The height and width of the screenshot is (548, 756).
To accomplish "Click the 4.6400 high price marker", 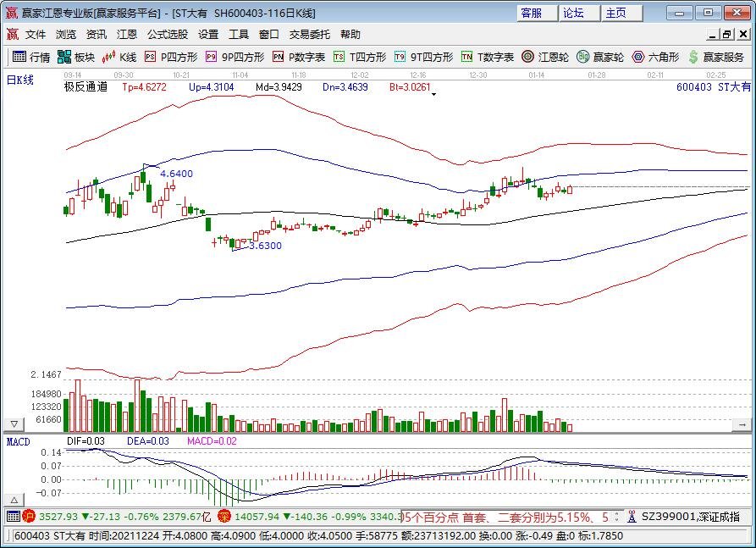I will 176,174.
